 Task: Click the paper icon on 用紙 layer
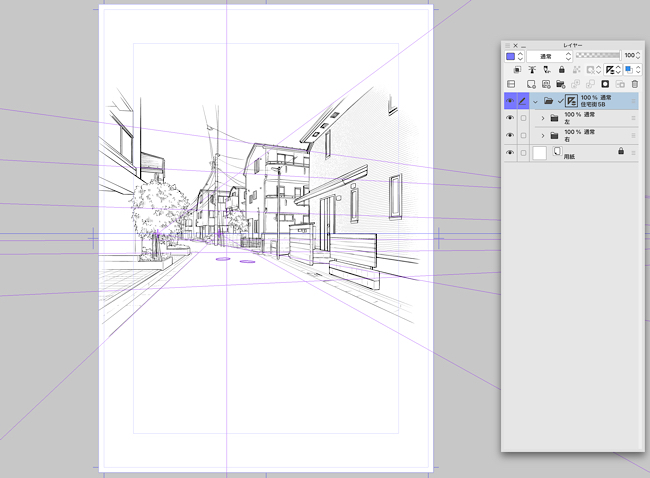pos(557,151)
